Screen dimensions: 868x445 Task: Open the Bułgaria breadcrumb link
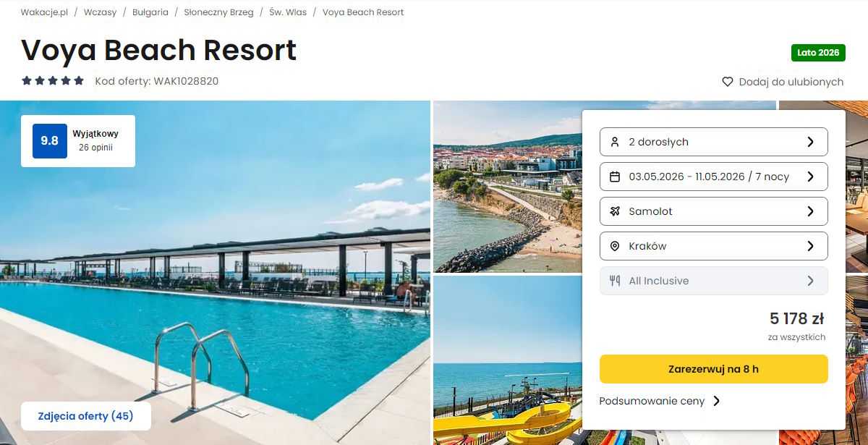point(150,12)
